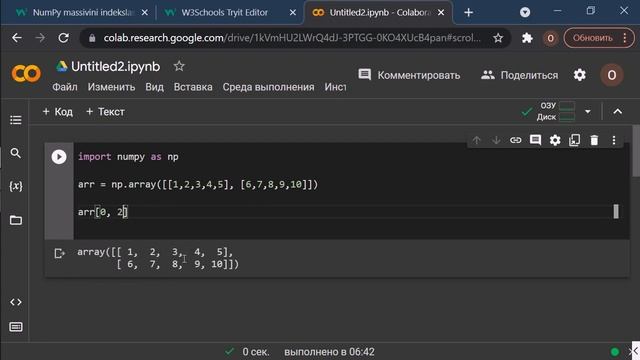Click the выполнено в 06:42 status
The width and height of the screenshot is (640, 360).
pyautogui.click(x=329, y=351)
